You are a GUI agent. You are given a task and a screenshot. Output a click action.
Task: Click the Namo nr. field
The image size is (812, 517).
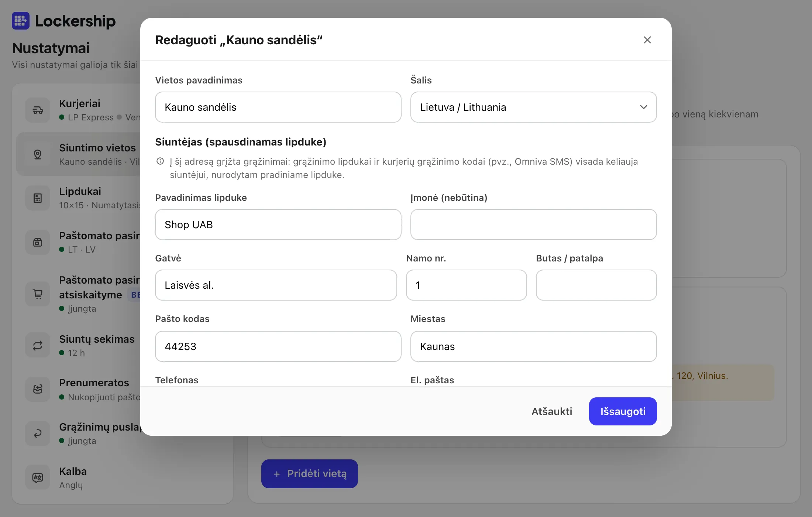click(x=466, y=285)
